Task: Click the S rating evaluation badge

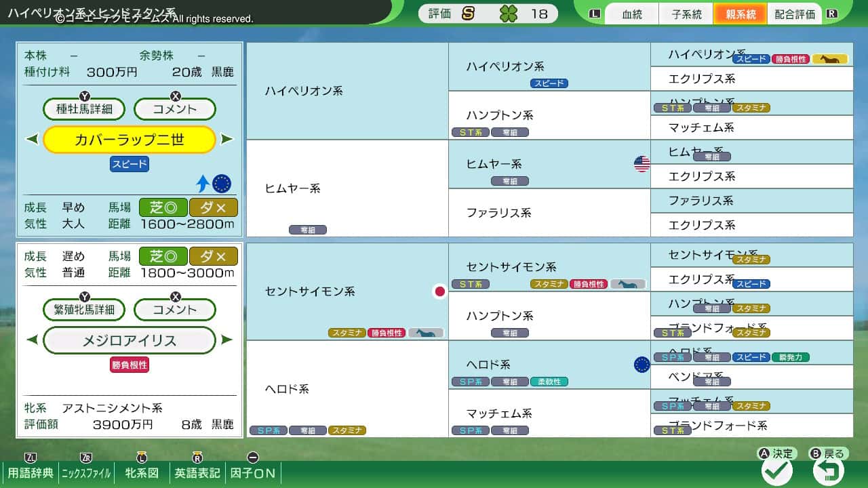Action: click(468, 14)
